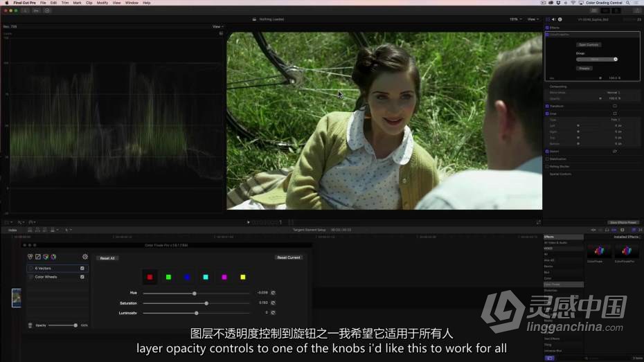
Task: Add the color cube layer icon
Action: pyautogui.click(x=46, y=257)
